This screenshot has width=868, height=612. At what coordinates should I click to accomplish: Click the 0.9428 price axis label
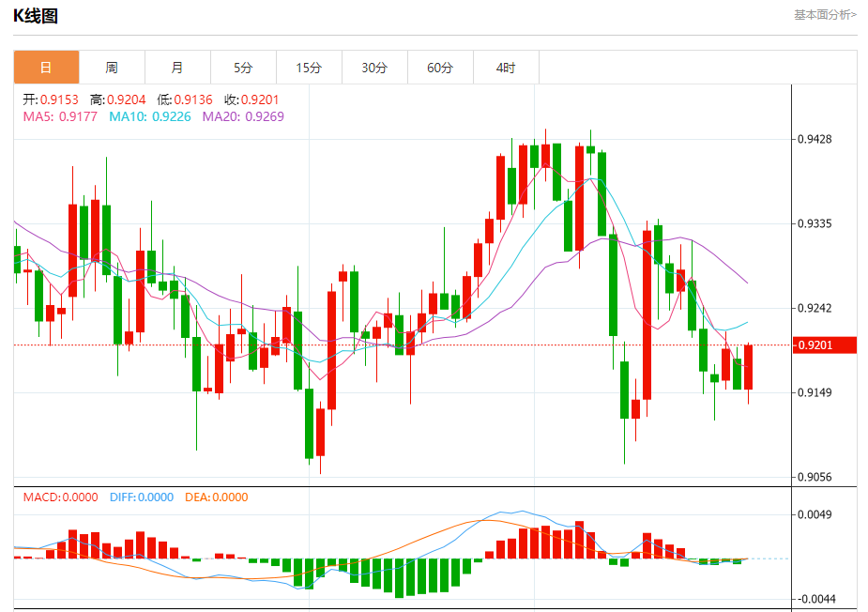(815, 139)
